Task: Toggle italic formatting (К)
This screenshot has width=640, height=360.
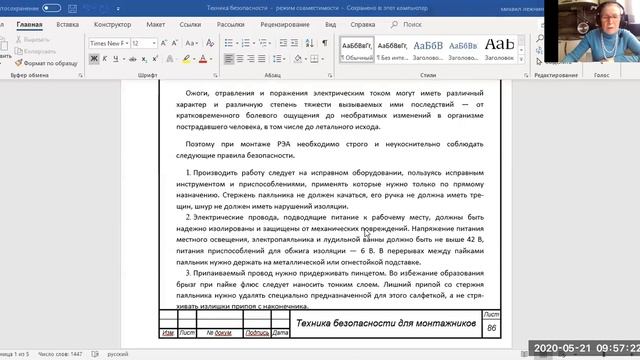Action: tap(105, 59)
